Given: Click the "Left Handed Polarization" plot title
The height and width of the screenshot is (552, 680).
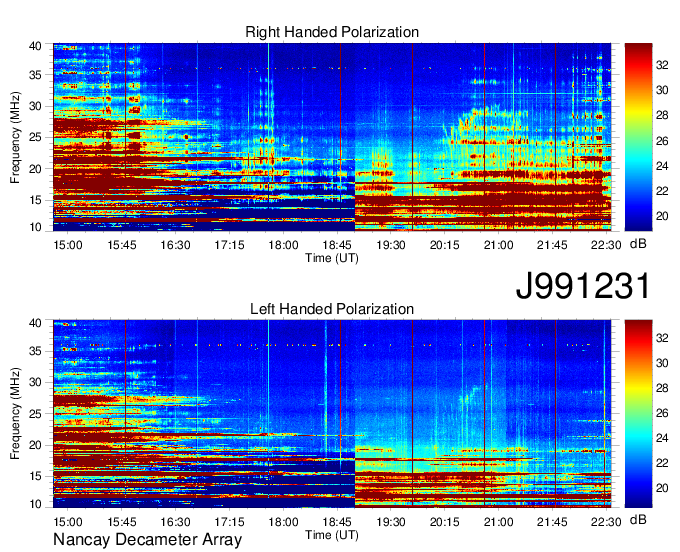Looking at the screenshot, I should [x=332, y=309].
